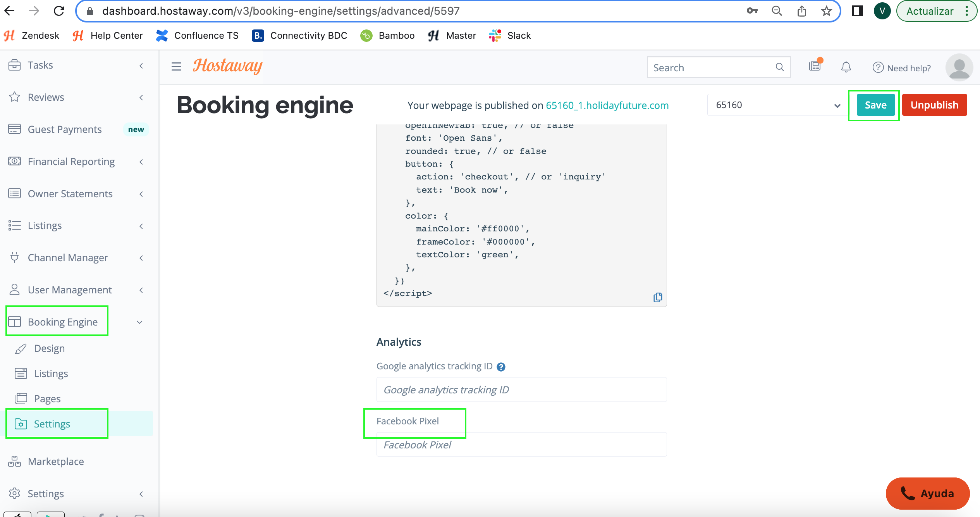Screen dimensions: 980x517
Task: Collapse the Booking Engine sidebar section
Action: tap(140, 322)
